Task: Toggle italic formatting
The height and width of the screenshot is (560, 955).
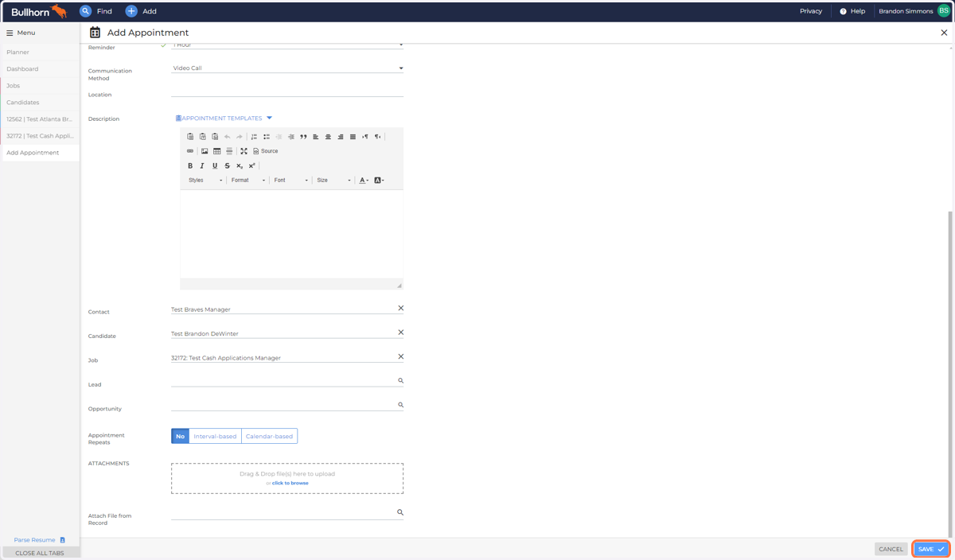Action: point(202,165)
